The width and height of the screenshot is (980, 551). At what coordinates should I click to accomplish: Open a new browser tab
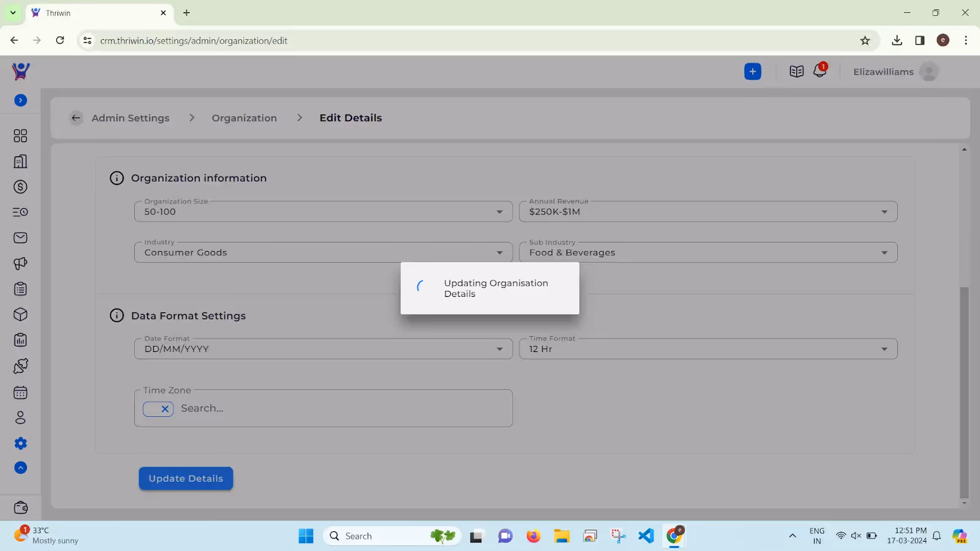coord(187,13)
